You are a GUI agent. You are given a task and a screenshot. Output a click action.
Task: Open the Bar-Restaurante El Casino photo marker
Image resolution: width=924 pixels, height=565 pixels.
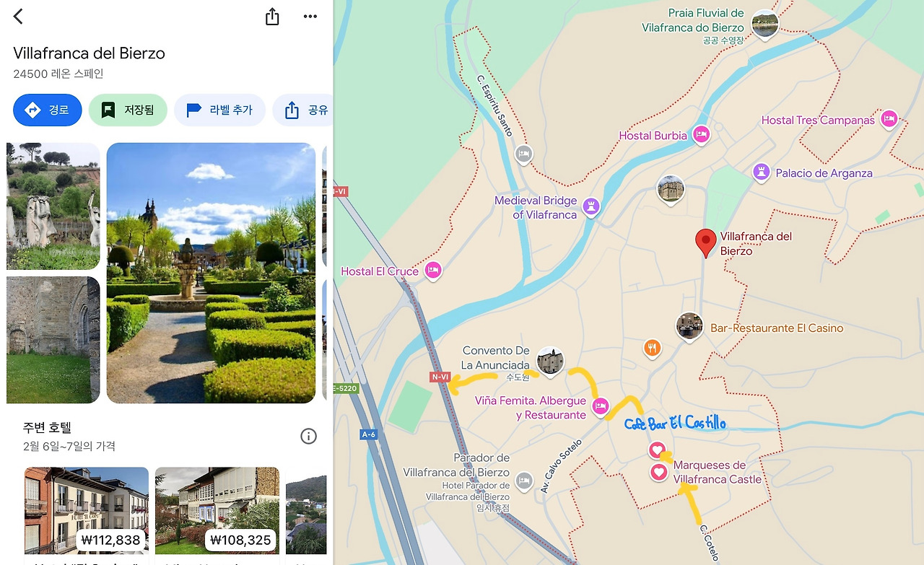point(689,327)
